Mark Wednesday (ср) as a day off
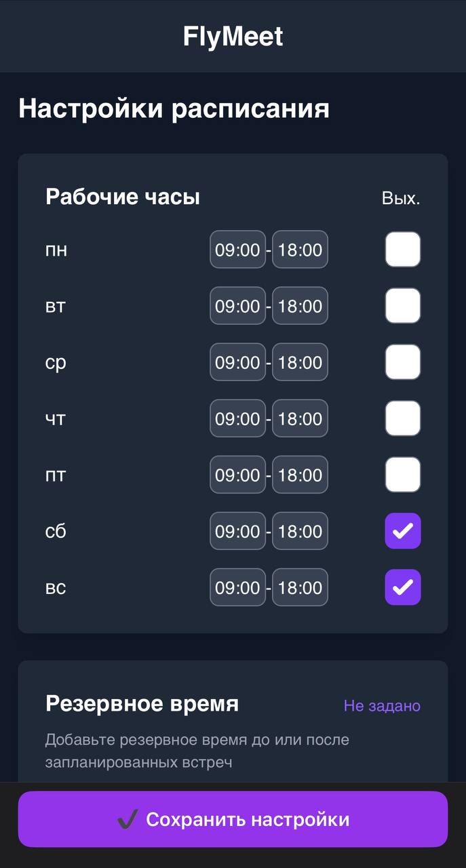 pos(402,361)
